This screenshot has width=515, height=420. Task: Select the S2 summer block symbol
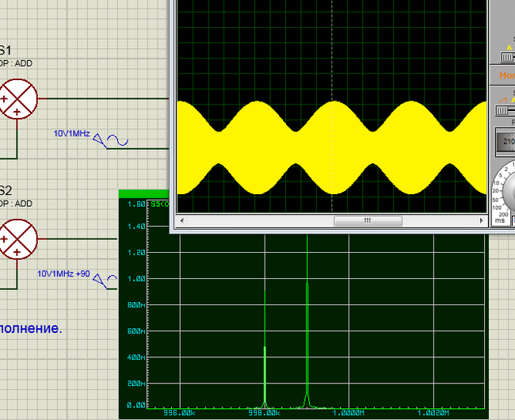[x=18, y=239]
